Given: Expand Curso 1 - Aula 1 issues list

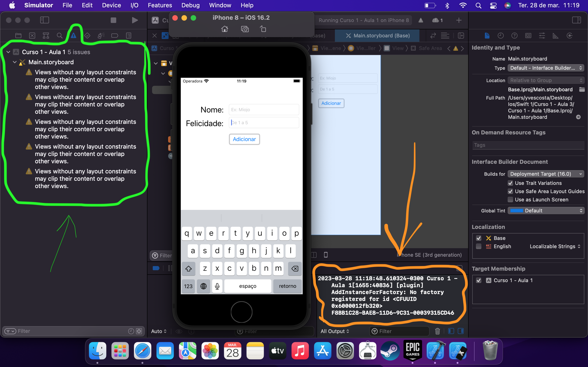Looking at the screenshot, I should [x=8, y=52].
